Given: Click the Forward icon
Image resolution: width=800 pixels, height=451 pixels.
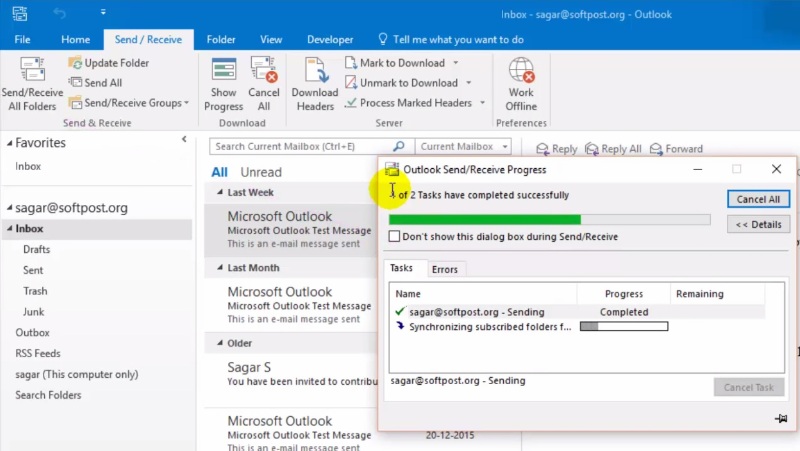Looking at the screenshot, I should [656, 149].
